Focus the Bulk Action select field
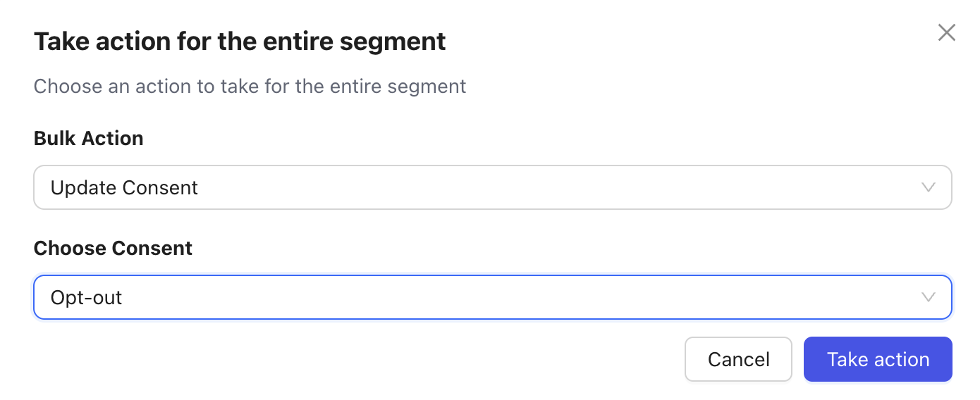The width and height of the screenshot is (980, 400). click(x=492, y=187)
